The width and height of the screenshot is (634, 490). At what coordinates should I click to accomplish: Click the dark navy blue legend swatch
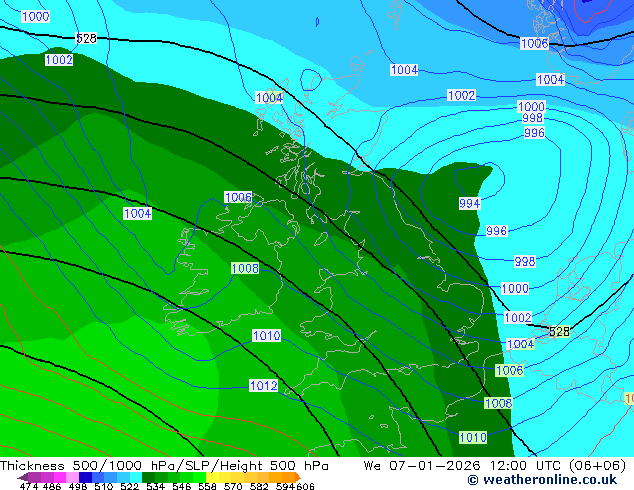pyautogui.click(x=85, y=477)
